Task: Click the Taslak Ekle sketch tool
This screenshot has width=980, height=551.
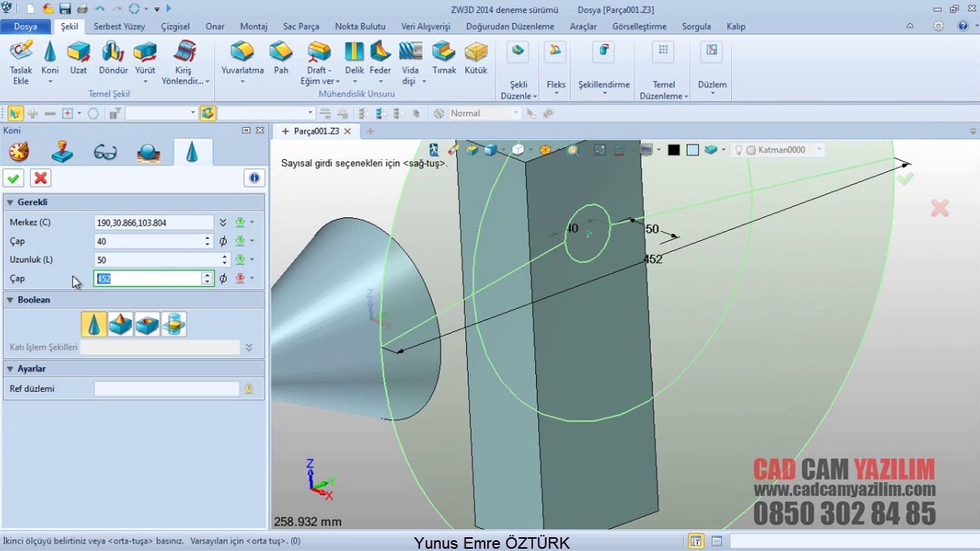Action: click(21, 62)
